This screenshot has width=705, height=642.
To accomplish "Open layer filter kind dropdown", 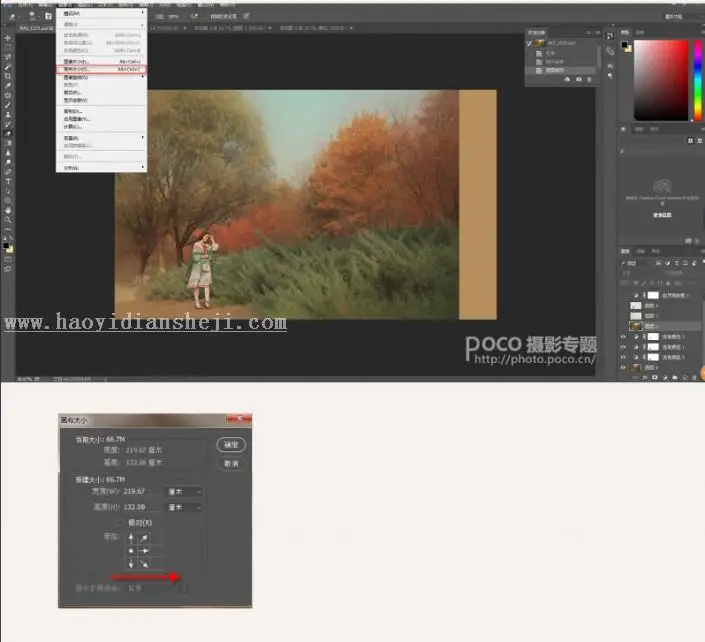I will coord(636,263).
